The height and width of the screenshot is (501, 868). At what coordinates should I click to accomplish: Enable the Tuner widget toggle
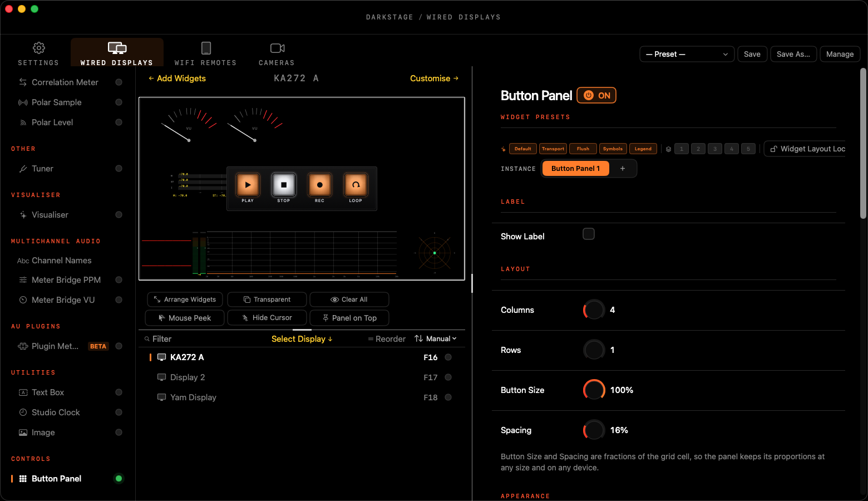(119, 169)
